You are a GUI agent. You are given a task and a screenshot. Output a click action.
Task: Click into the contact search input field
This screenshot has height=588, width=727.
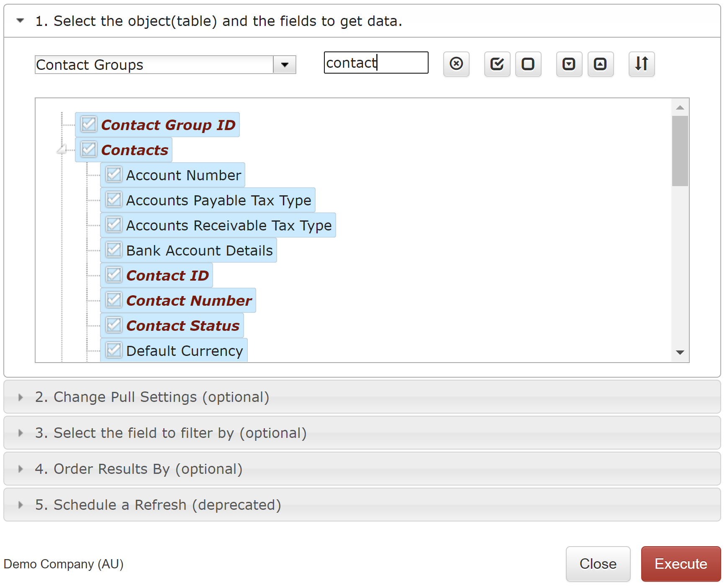376,63
